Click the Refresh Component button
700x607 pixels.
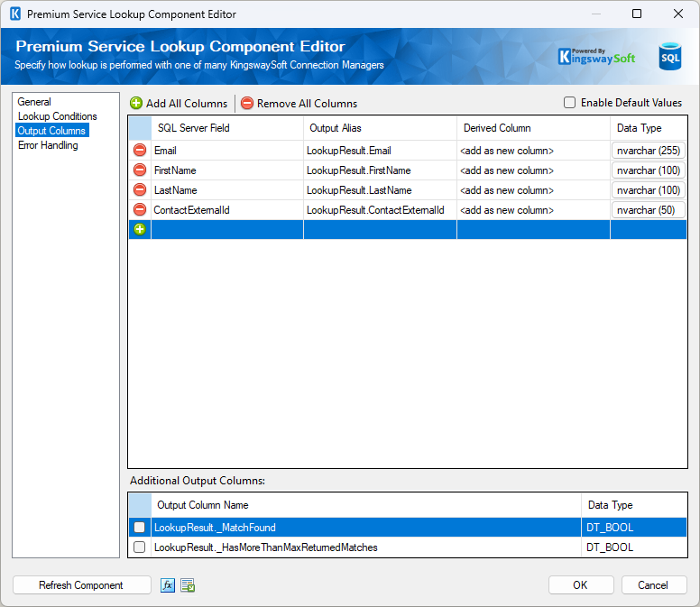pyautogui.click(x=82, y=585)
